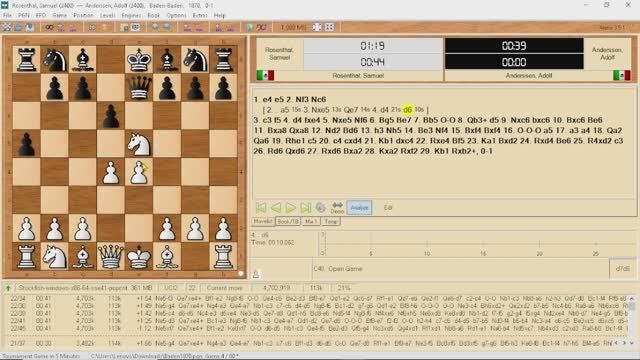
Task: Click the black pawn on d6
Action: tap(111, 116)
